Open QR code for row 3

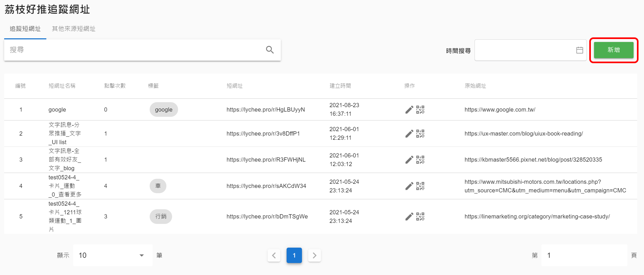click(x=420, y=160)
